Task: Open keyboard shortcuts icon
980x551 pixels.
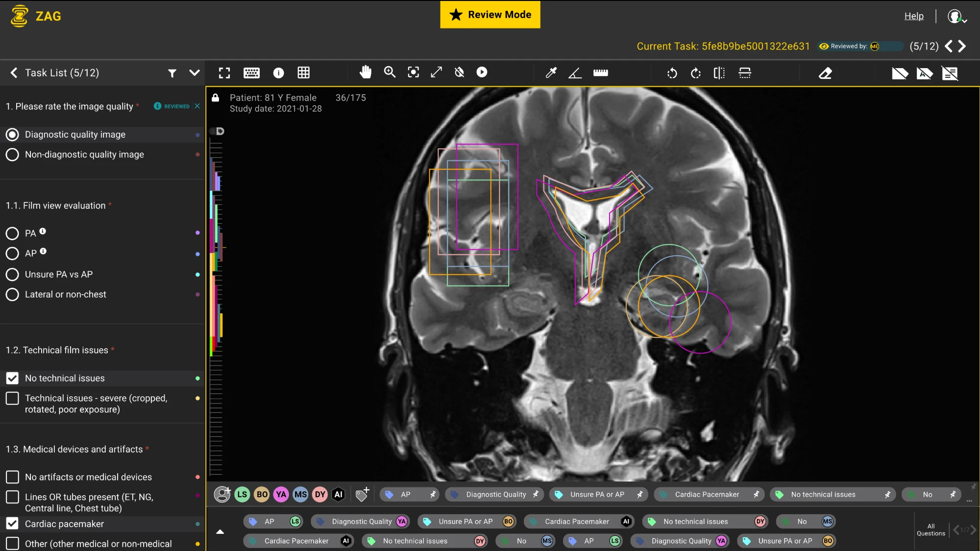Action: pyautogui.click(x=252, y=73)
